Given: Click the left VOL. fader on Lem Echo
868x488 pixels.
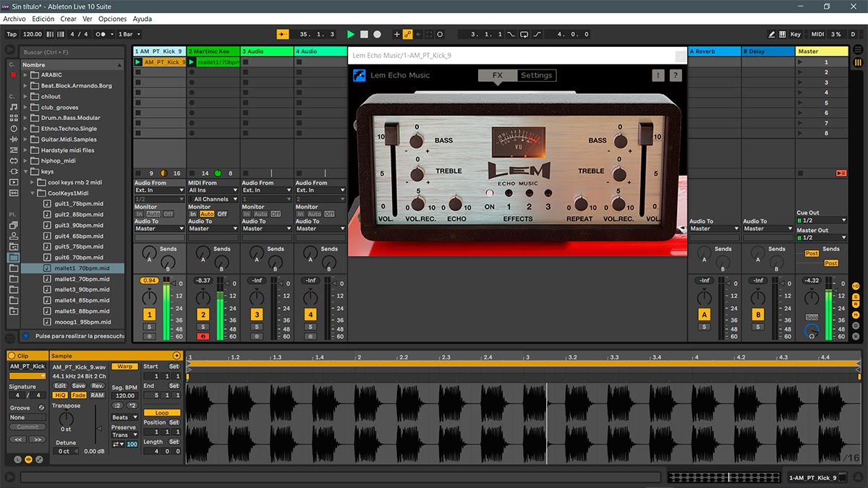Looking at the screenshot, I should 391,134.
